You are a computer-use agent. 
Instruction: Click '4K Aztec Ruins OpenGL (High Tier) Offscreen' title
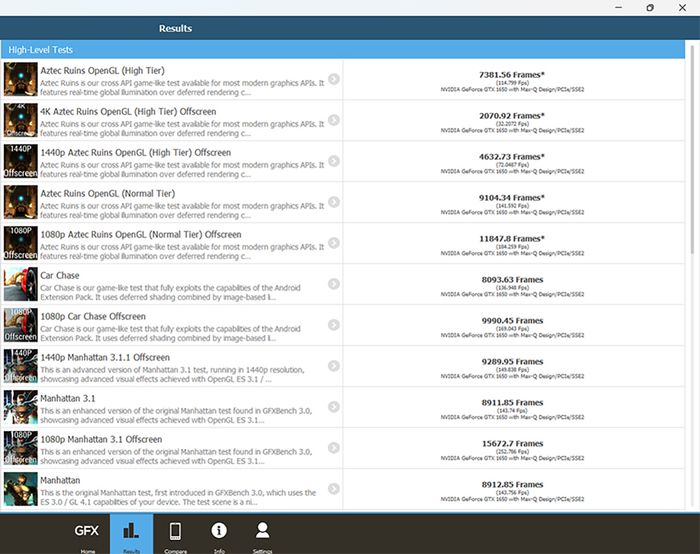pos(128,112)
